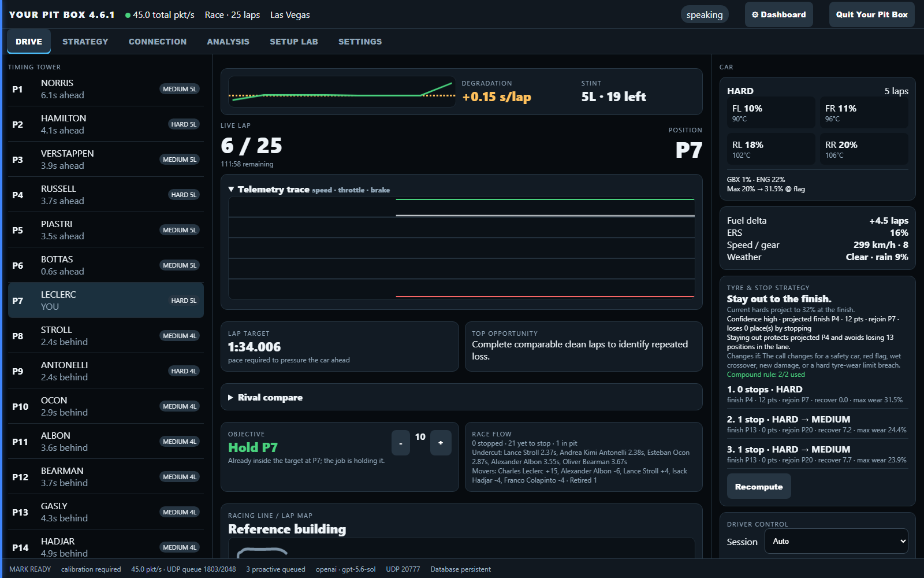
Task: Click the Weather Clear · rain 9% row
Action: [817, 257]
